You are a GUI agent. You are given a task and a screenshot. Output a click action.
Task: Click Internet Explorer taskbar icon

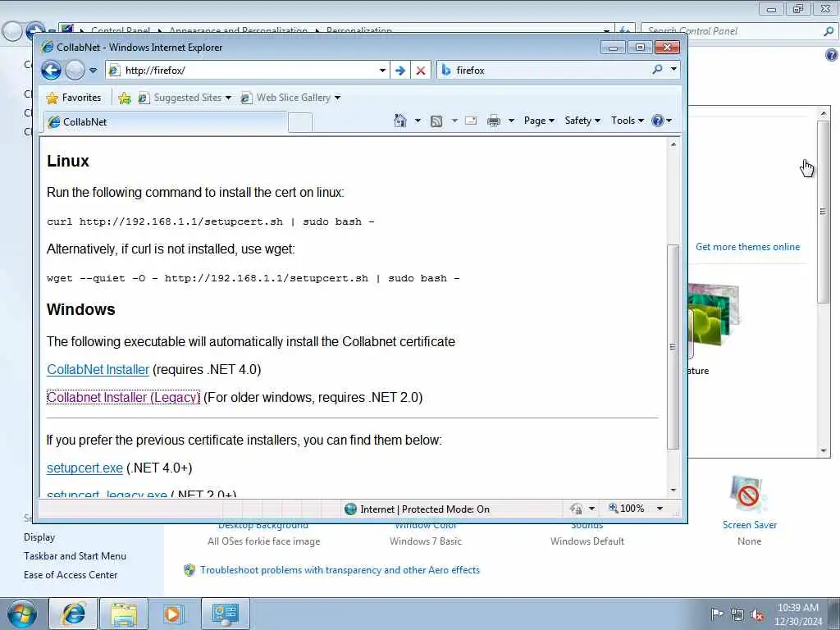[x=73, y=614]
